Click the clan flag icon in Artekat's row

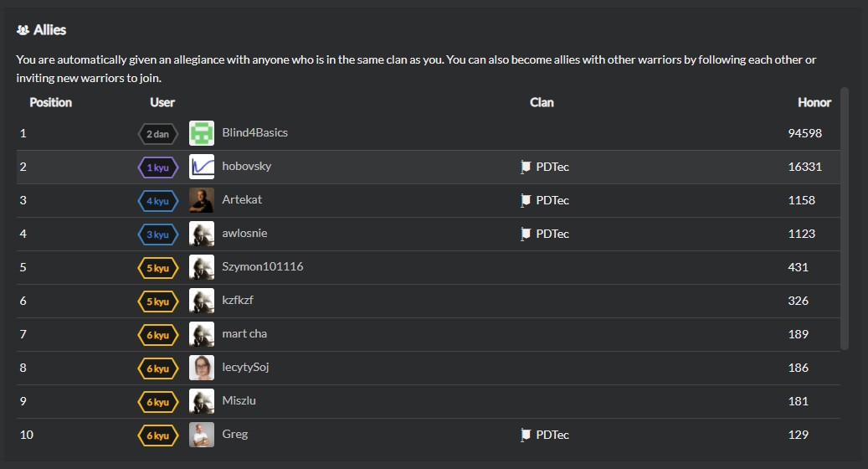(526, 200)
